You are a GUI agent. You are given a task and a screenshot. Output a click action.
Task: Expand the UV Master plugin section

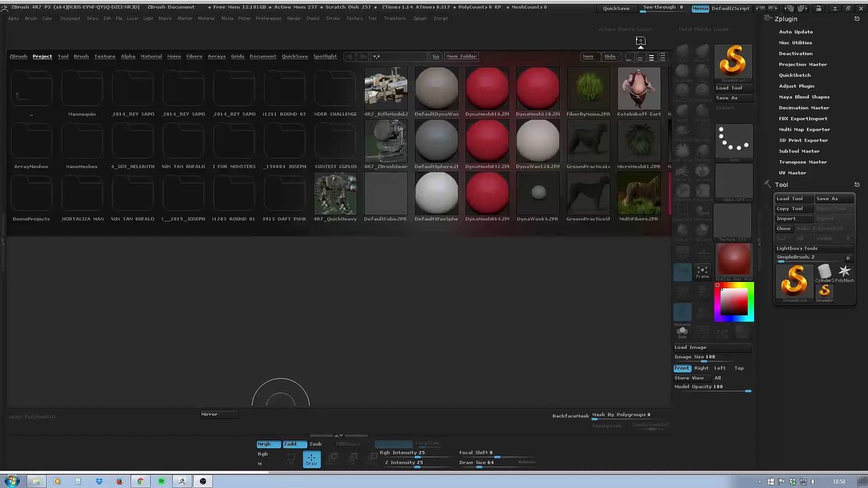792,173
